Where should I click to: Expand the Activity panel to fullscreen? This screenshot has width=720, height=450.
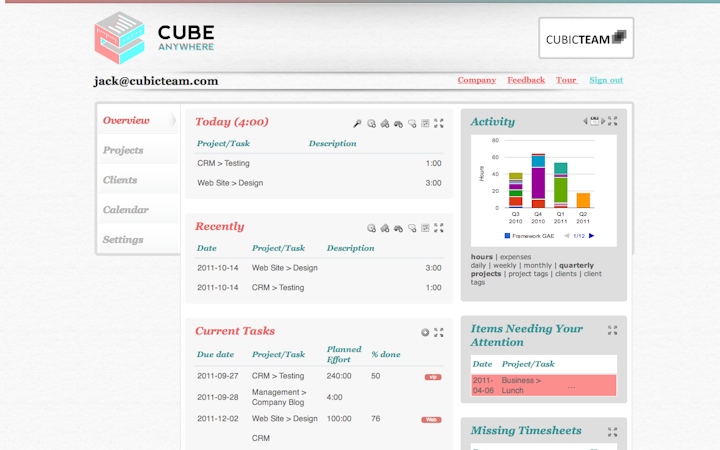coord(613,121)
